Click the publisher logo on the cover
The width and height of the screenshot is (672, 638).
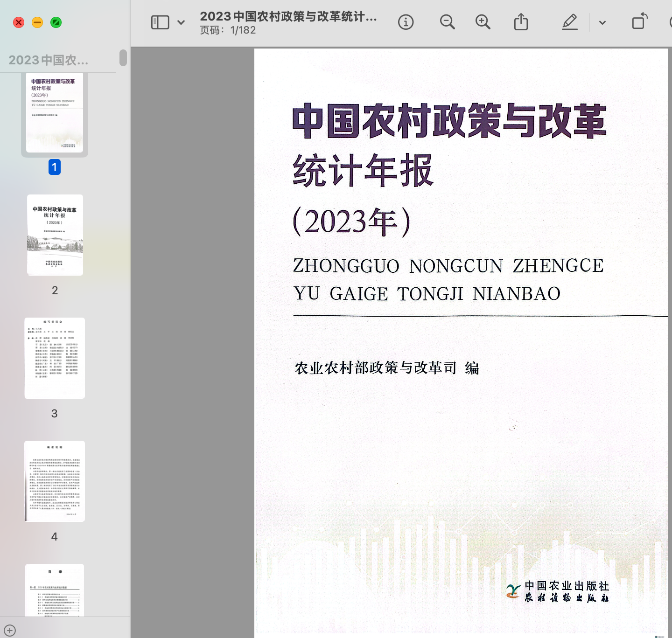click(x=513, y=591)
